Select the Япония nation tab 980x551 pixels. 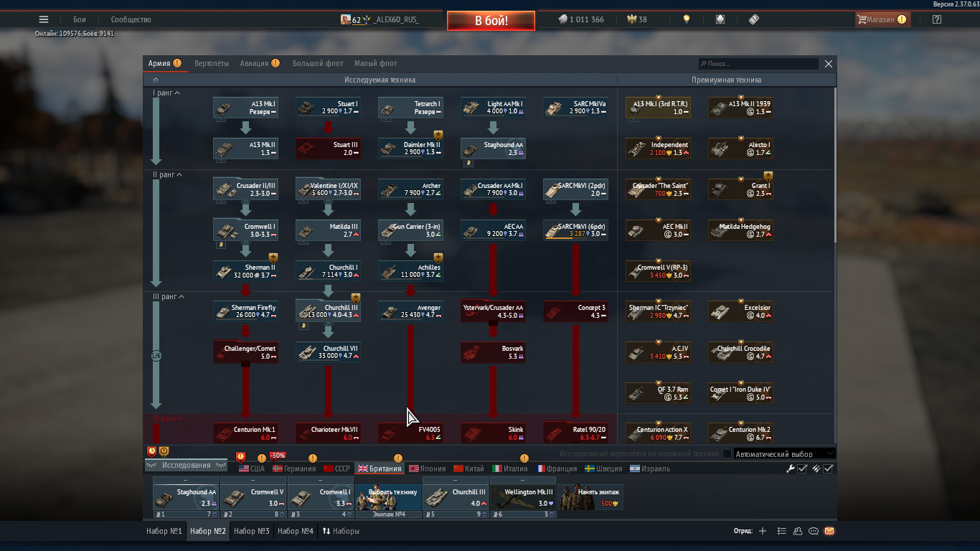tap(427, 468)
